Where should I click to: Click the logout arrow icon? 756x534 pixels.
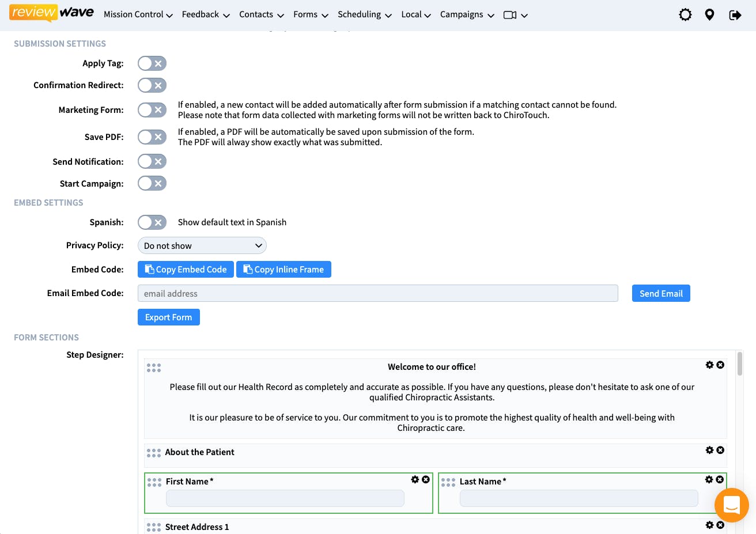[x=735, y=15]
